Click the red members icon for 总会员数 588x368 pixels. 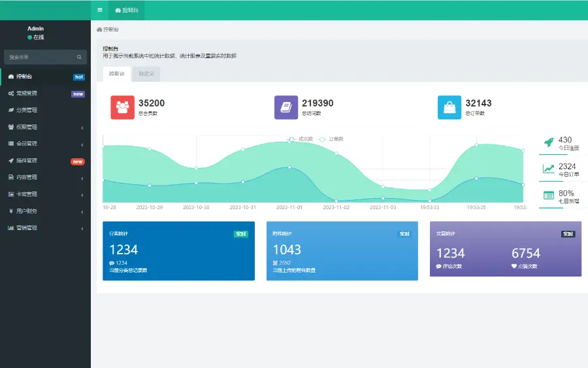coord(122,107)
